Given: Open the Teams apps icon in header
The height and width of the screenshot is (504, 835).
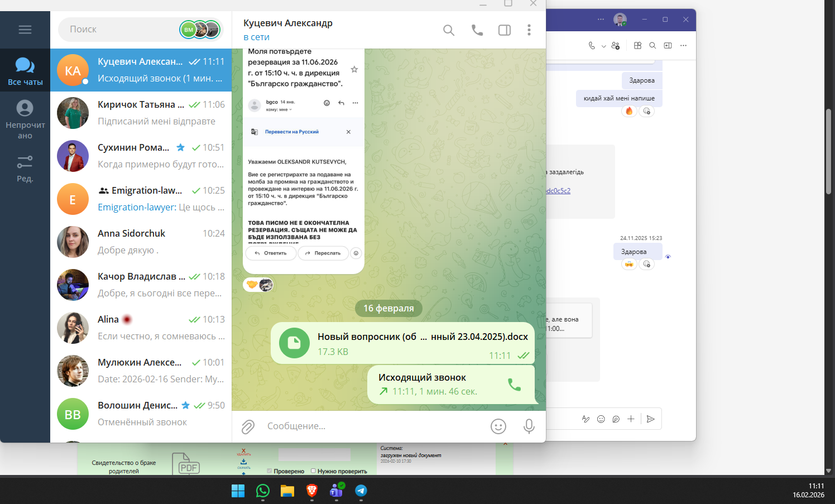Looking at the screenshot, I should pos(638,46).
